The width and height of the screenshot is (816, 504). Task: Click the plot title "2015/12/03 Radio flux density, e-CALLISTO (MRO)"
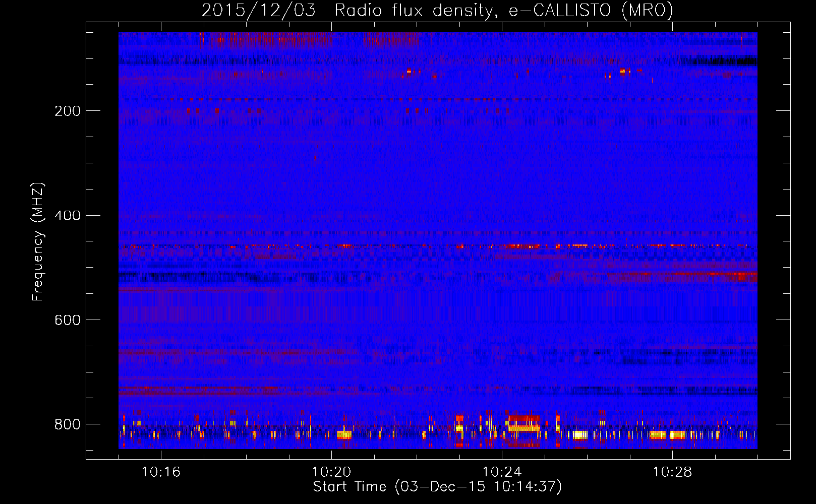pyautogui.click(x=437, y=11)
